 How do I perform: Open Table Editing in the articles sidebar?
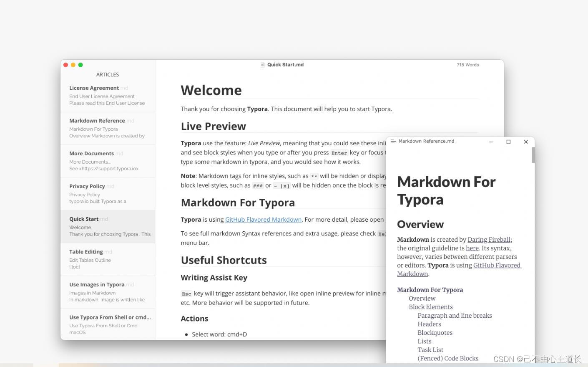108,259
